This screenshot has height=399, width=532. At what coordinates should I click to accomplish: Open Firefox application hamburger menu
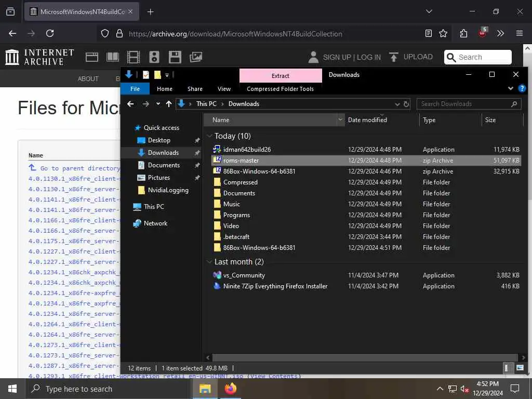click(519, 33)
